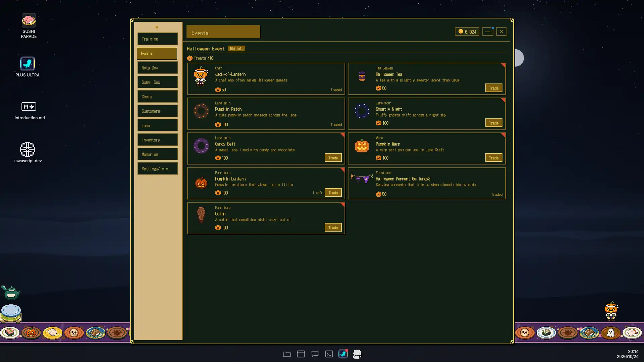Trade for Halloween Tea

[493, 88]
